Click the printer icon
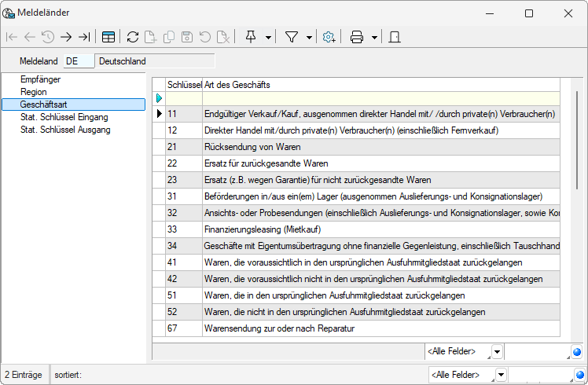Image resolution: width=588 pixels, height=385 pixels. (357, 37)
